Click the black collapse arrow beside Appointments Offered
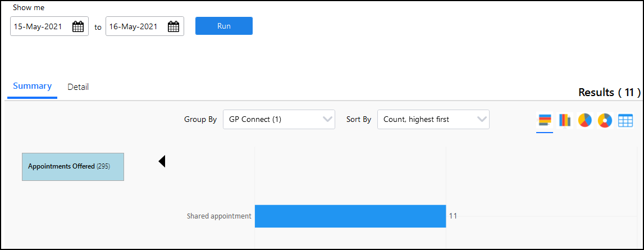Viewport: 644px width, 250px height. tap(162, 162)
